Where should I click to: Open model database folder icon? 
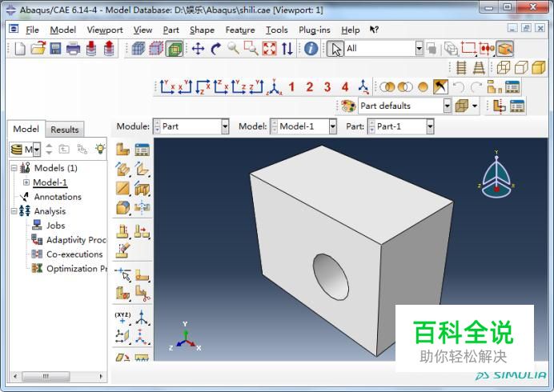click(38, 48)
